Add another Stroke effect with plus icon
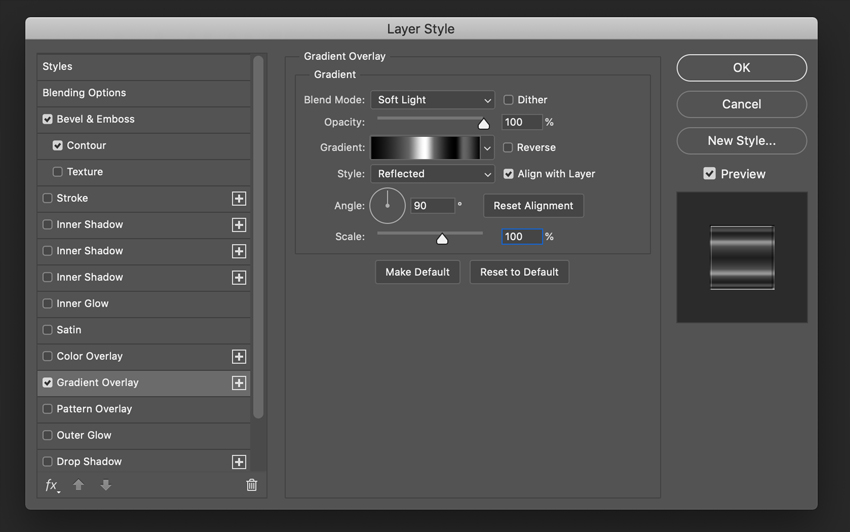The height and width of the screenshot is (532, 850). click(239, 198)
